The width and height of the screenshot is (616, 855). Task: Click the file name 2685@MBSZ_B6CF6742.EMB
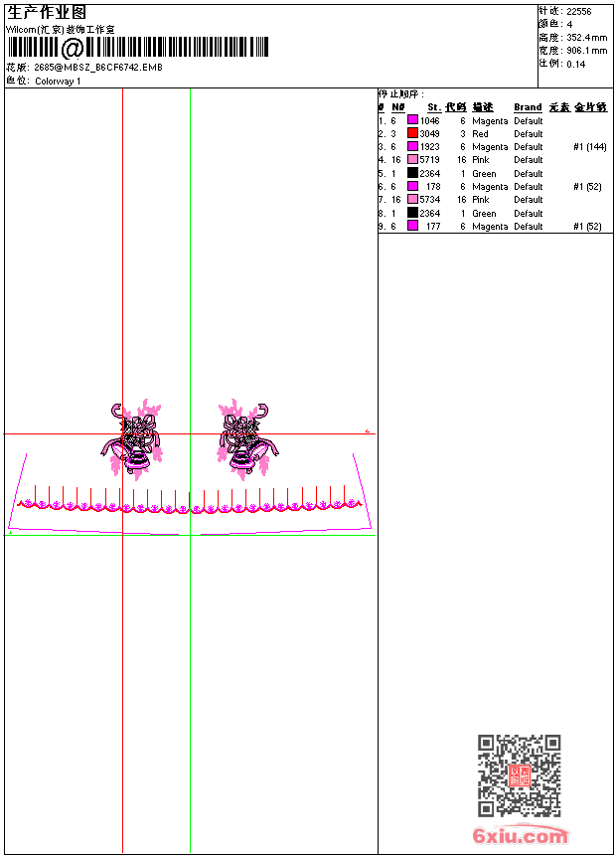click(98, 67)
